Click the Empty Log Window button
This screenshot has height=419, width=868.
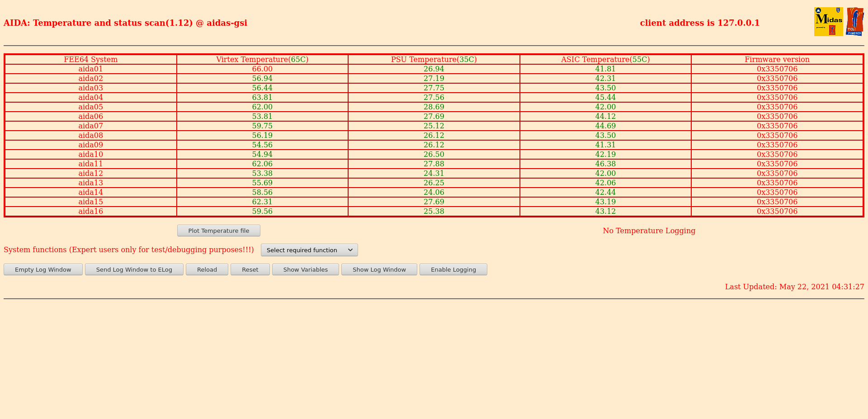[x=43, y=269]
